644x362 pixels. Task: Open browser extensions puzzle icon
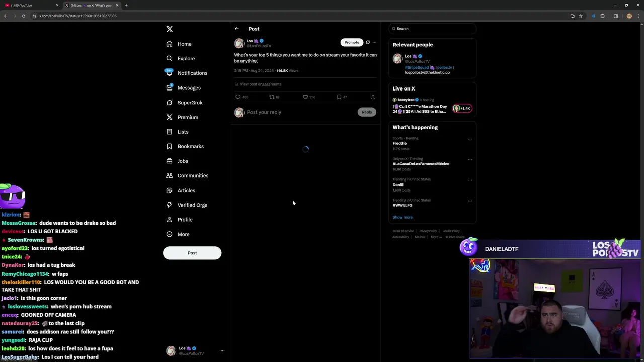[602, 16]
